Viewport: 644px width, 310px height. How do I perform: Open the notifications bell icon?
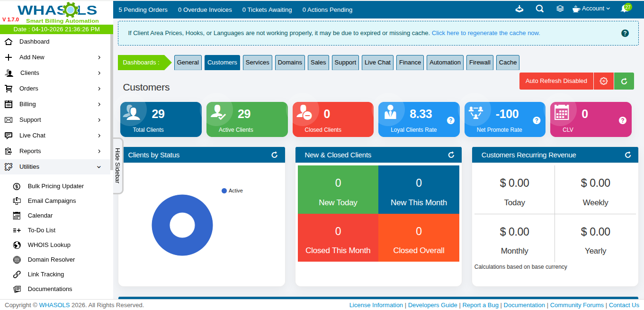point(625,9)
